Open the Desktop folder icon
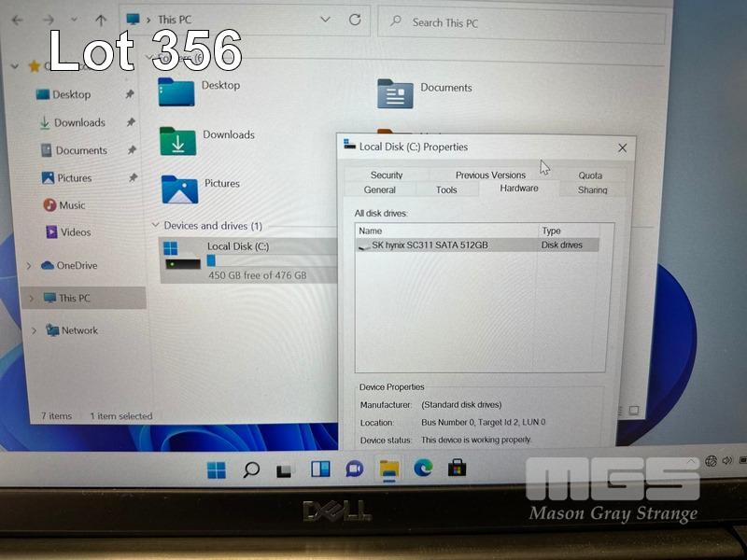The width and height of the screenshot is (747, 560). tap(176, 91)
